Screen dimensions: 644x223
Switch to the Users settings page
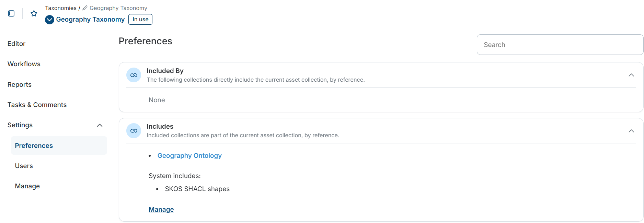24,166
